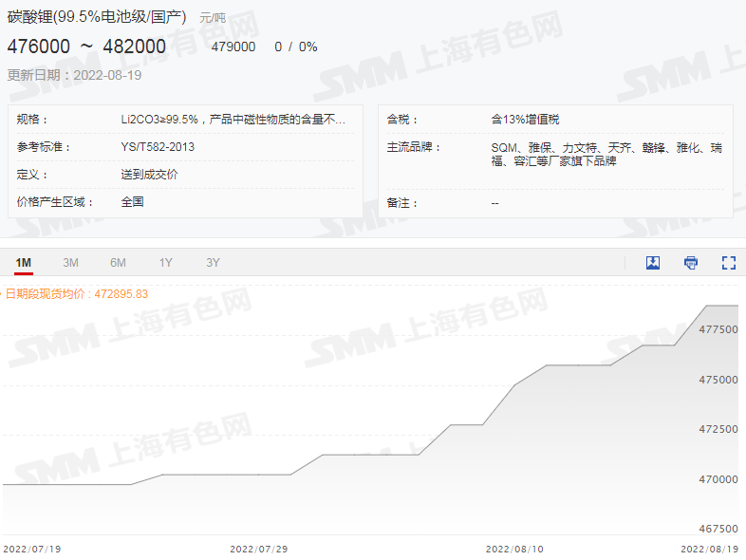Viewport: 746px width, 560px height.
Task: Save the price chart as image
Action: click(x=653, y=263)
